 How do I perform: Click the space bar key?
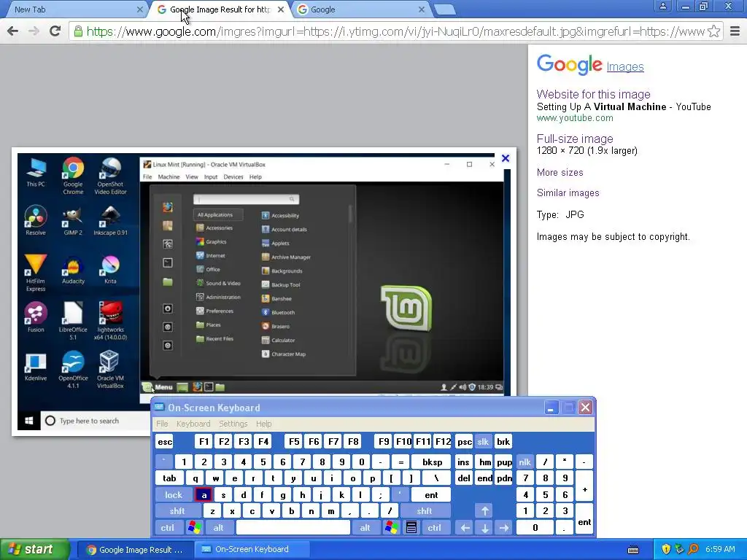tap(293, 528)
